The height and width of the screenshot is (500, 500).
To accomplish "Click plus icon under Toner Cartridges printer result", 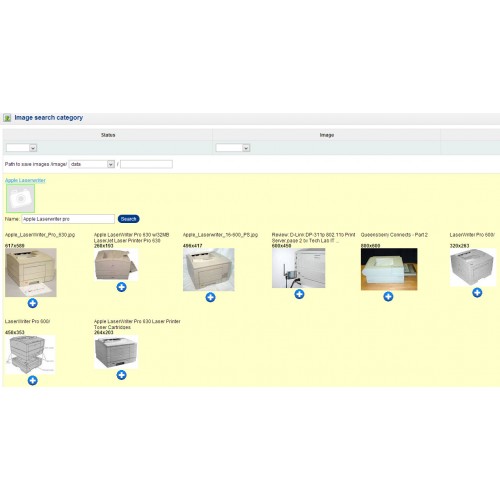I will (x=121, y=375).
